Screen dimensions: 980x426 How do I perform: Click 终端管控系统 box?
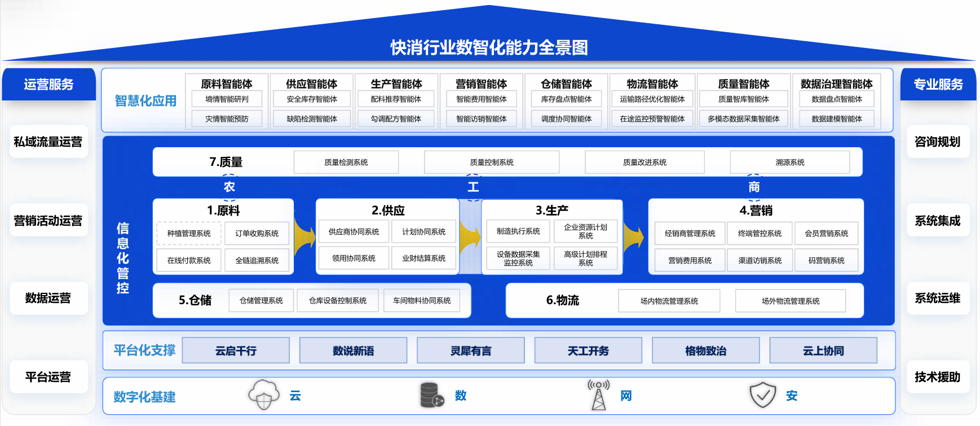[x=760, y=233]
